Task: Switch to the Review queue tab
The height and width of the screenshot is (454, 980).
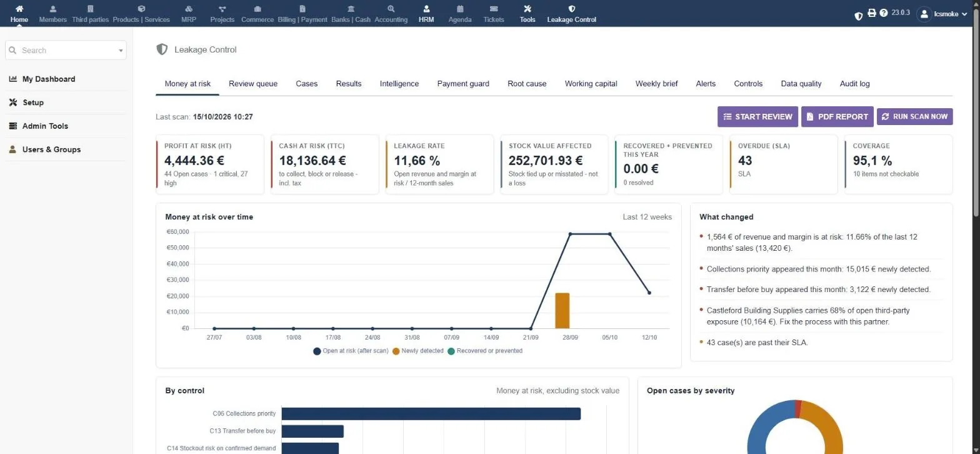Action: pos(253,84)
